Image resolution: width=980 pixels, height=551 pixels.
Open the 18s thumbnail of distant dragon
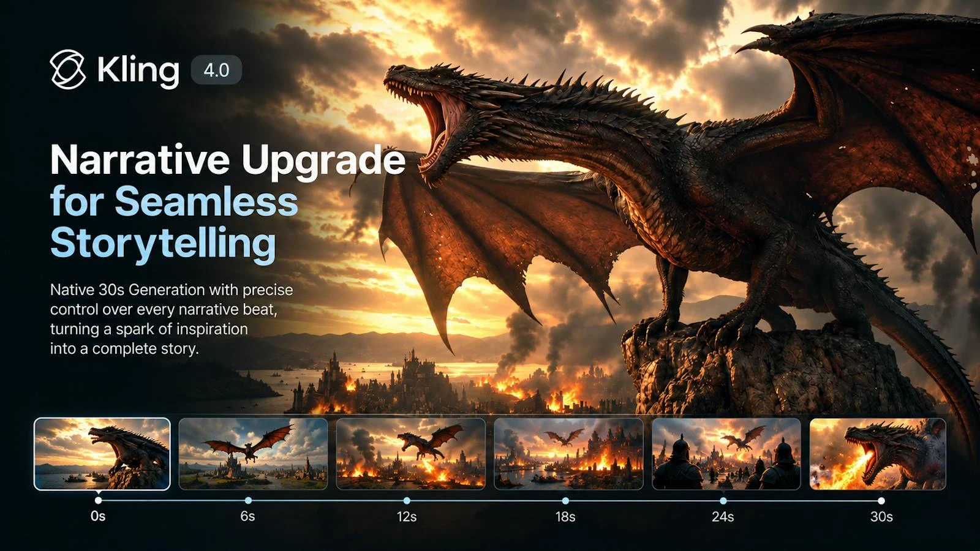click(568, 454)
